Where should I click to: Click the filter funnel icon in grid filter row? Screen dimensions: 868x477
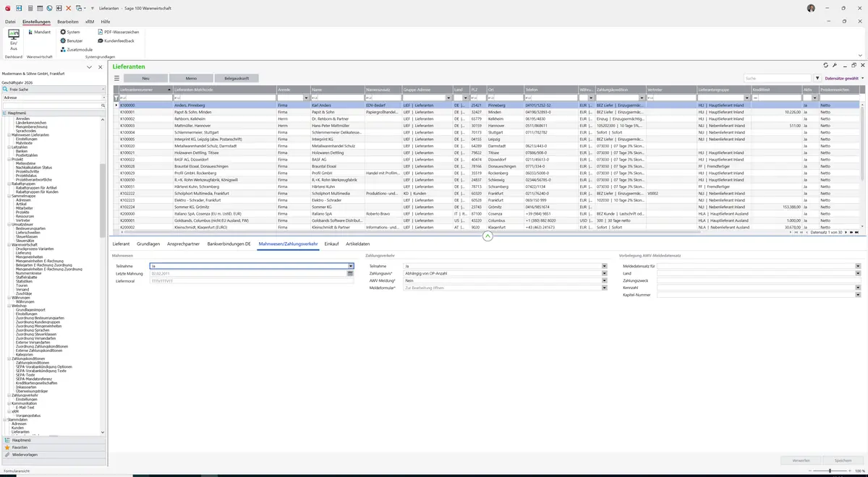(x=116, y=98)
